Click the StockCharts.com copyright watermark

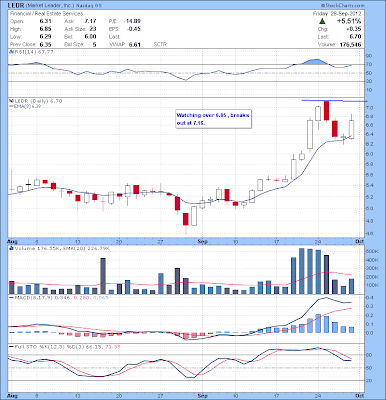point(343,6)
